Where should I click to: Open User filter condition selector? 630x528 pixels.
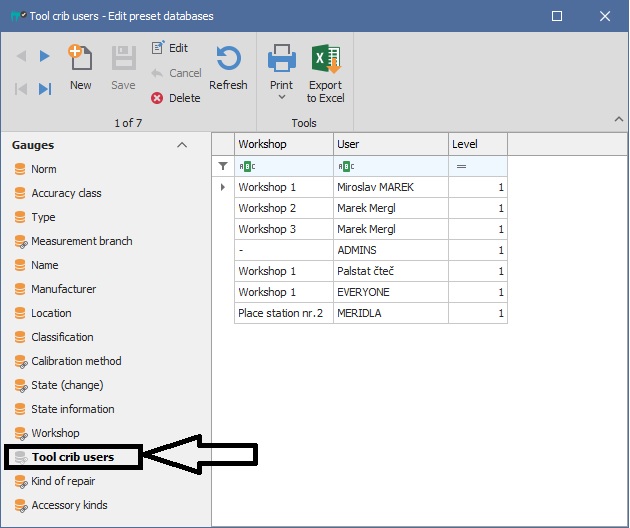(x=346, y=166)
